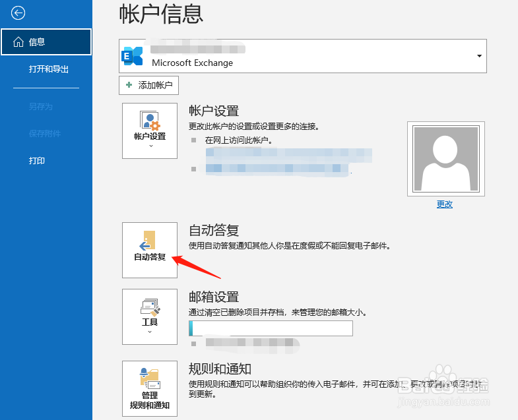The image size is (518, 420).
Task: Click second blurred account link
Action: pos(277,169)
